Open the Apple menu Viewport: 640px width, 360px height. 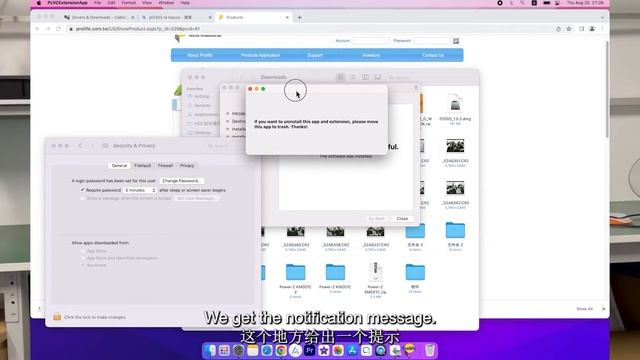[x=39, y=3]
